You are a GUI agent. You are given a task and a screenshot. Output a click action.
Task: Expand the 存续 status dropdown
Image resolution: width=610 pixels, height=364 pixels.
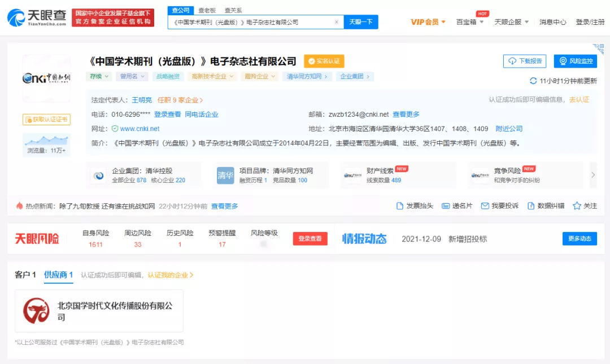(99, 76)
